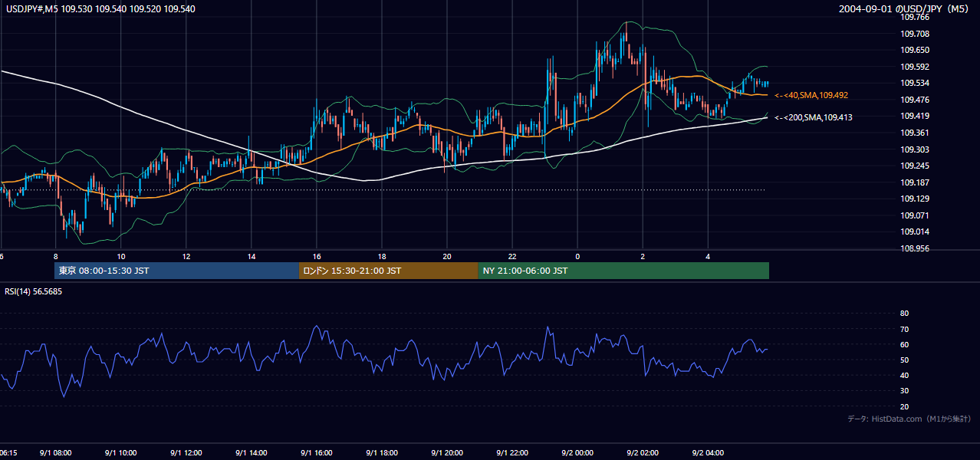
Task: Click RSI scale value 50
Action: pos(904,360)
